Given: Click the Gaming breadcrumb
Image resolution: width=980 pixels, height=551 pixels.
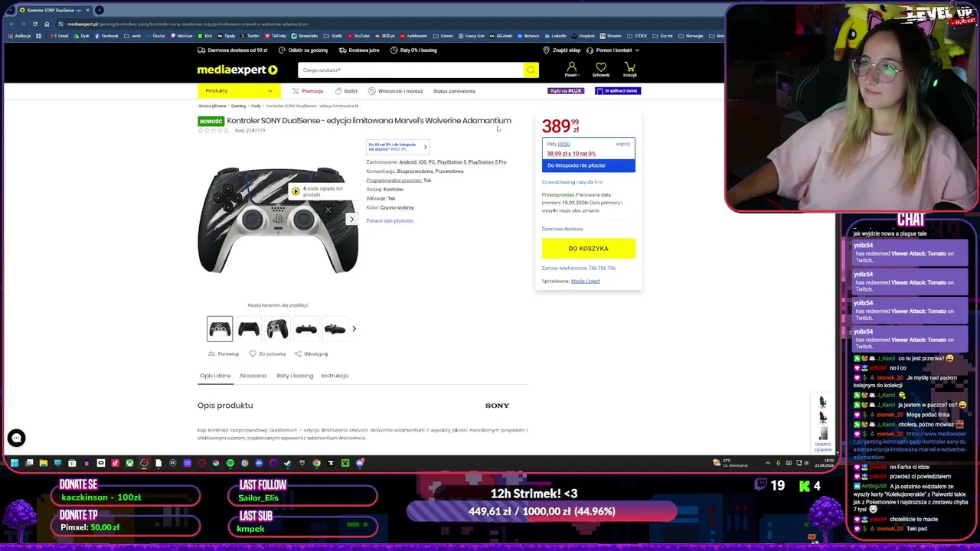Looking at the screenshot, I should [x=239, y=106].
